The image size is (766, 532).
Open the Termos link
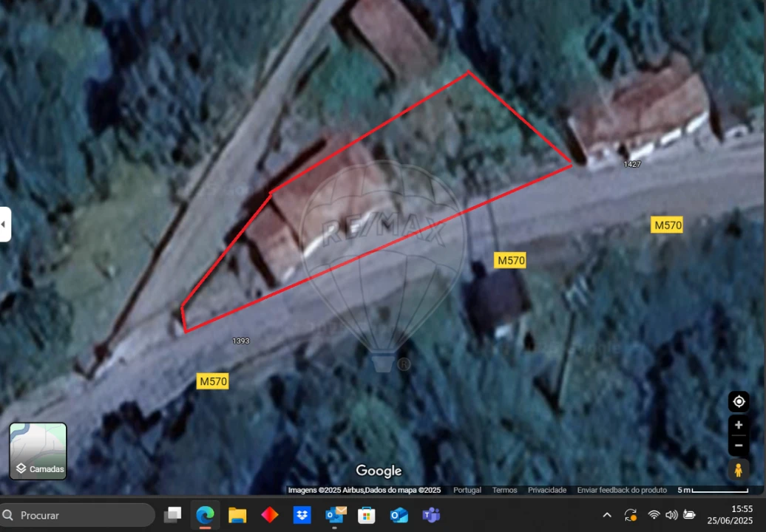[504, 490]
